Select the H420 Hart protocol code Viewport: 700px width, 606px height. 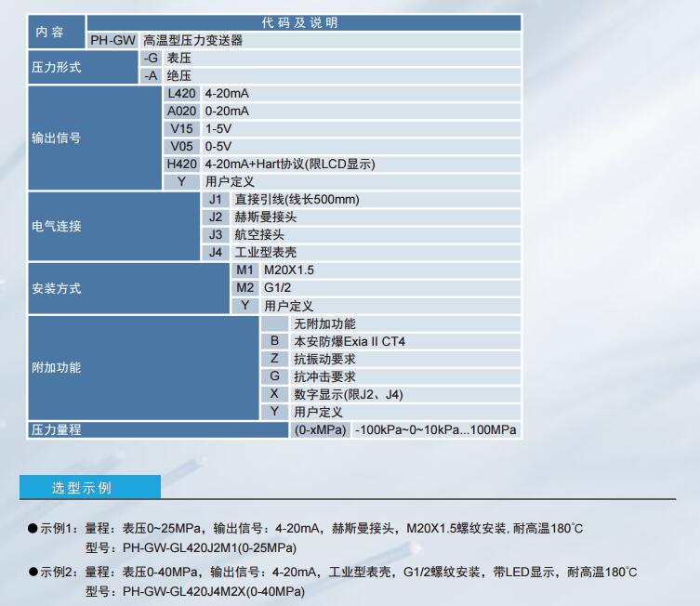coord(181,164)
